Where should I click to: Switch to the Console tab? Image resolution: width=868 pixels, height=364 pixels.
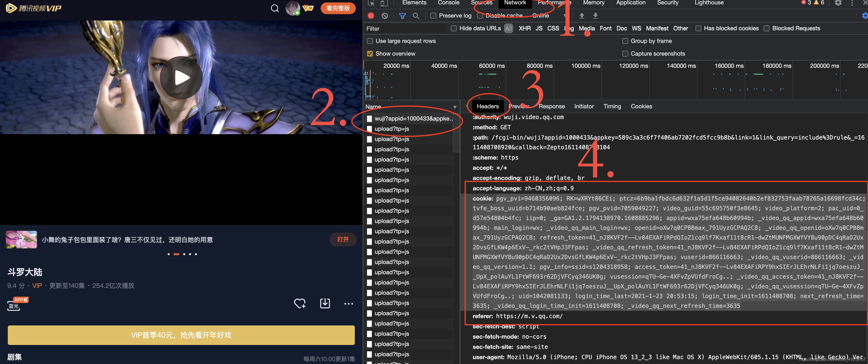coord(448,3)
